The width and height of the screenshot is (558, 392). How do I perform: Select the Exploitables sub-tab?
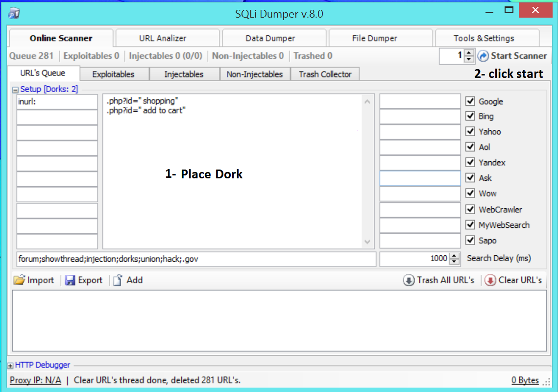click(x=113, y=74)
